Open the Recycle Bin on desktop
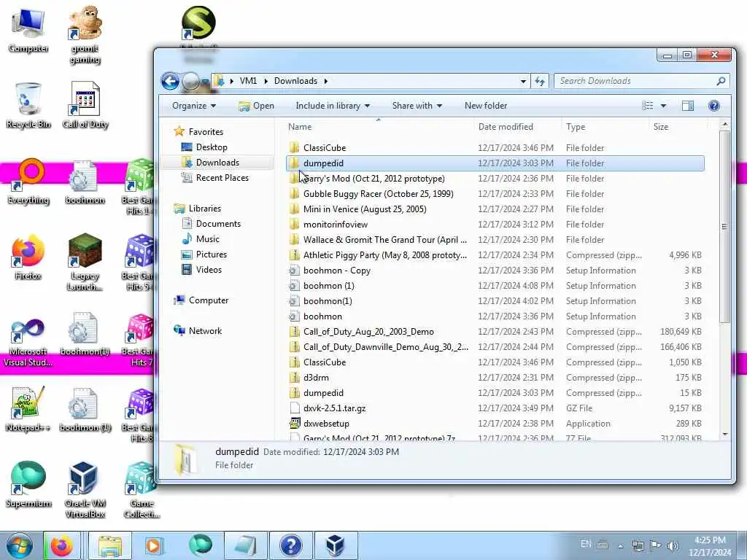747x560 pixels. tap(28, 105)
